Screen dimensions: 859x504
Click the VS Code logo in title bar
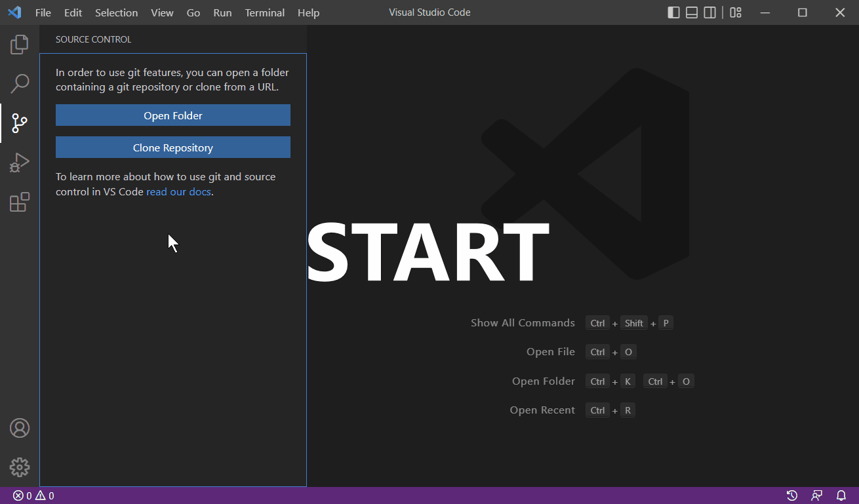(14, 12)
